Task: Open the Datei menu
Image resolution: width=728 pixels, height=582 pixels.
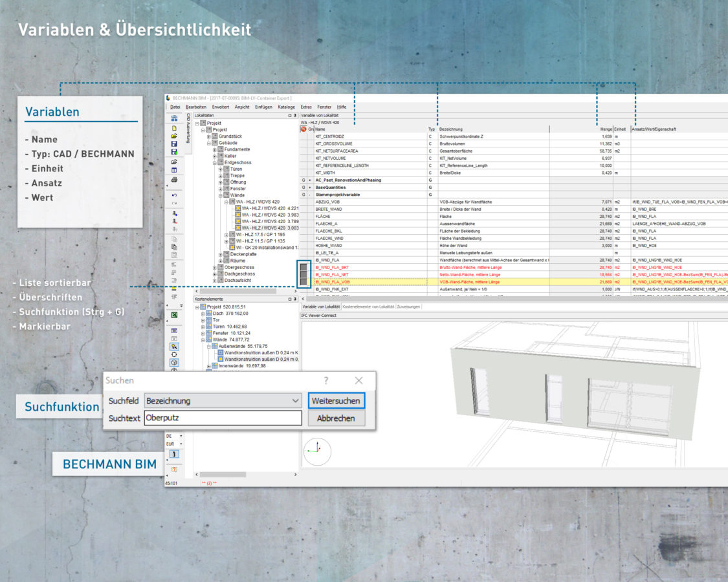Action: [x=175, y=107]
